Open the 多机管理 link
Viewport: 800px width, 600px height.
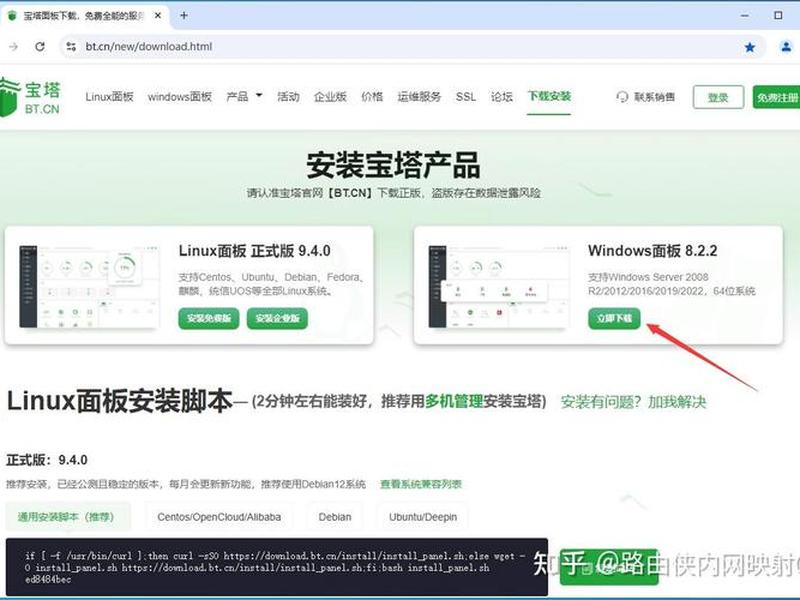(454, 401)
